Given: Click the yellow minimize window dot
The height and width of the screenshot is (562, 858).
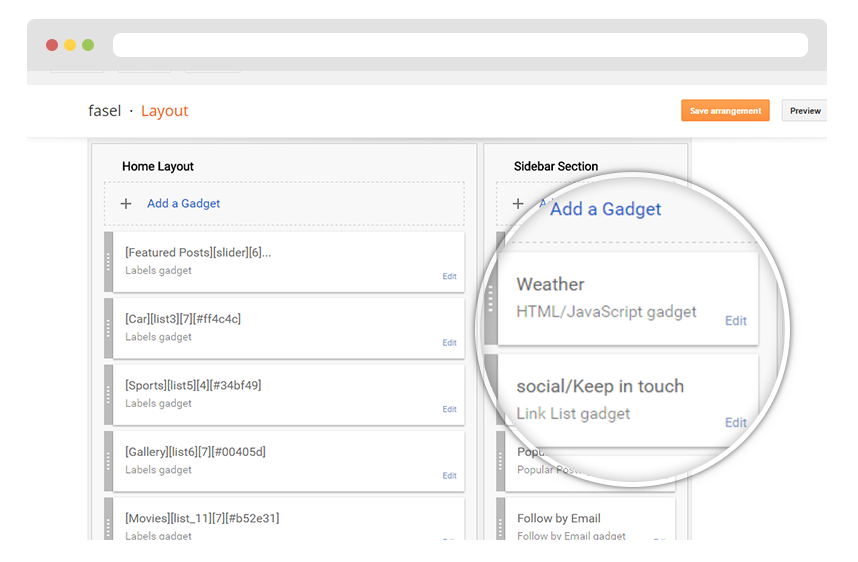Looking at the screenshot, I should pyautogui.click(x=70, y=45).
